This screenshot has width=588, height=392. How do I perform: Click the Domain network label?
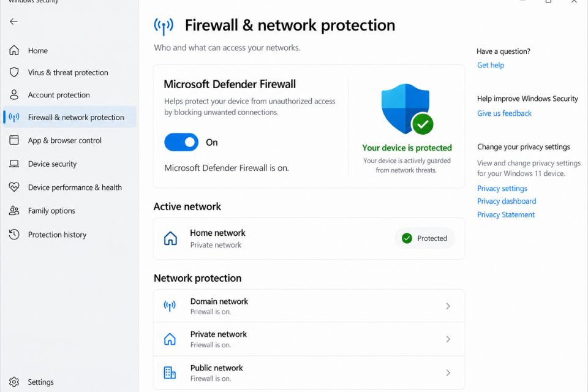tap(219, 301)
